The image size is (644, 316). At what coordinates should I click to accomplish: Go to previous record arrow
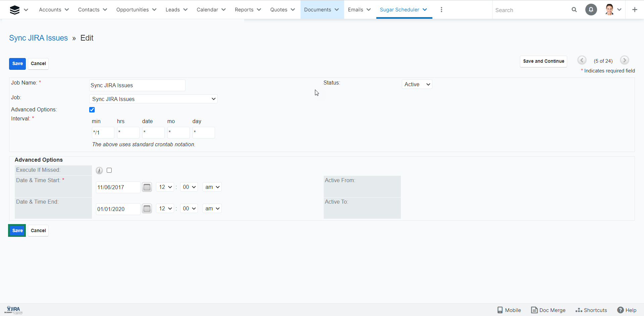click(582, 60)
